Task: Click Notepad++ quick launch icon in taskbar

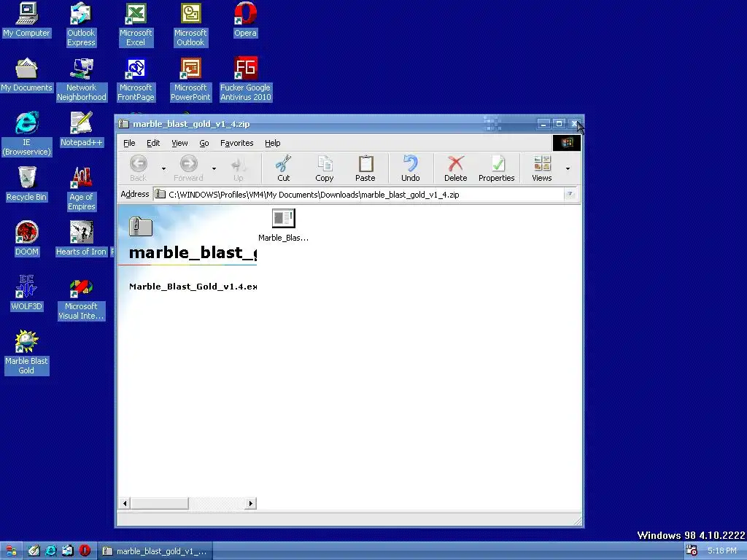Action: point(34,551)
